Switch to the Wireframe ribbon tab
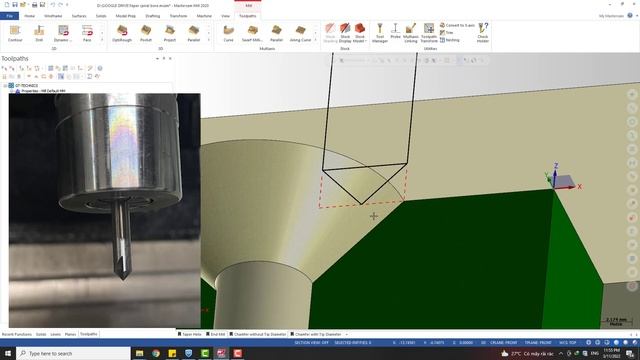 (x=53, y=16)
